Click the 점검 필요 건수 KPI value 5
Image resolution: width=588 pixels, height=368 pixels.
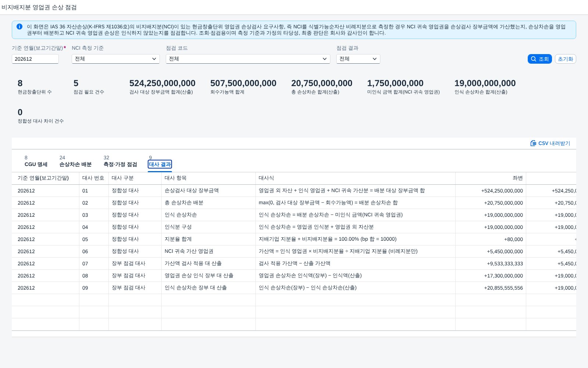point(76,83)
